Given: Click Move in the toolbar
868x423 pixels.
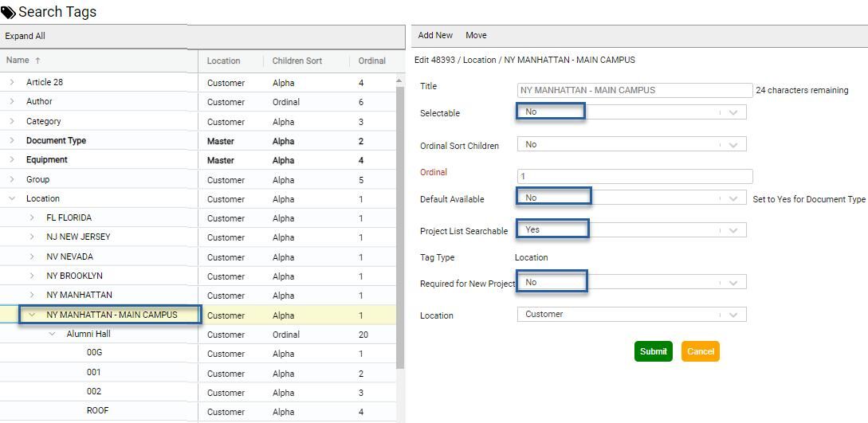Looking at the screenshot, I should point(476,35).
